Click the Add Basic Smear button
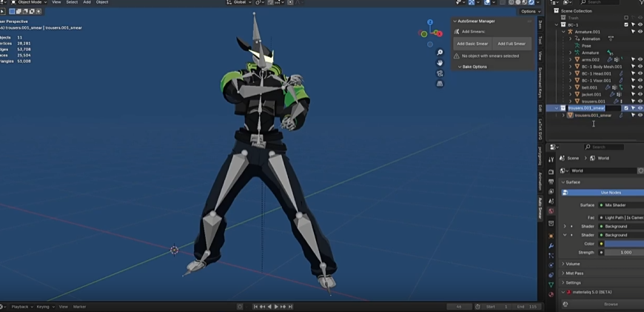This screenshot has width=644, height=312. point(472,44)
